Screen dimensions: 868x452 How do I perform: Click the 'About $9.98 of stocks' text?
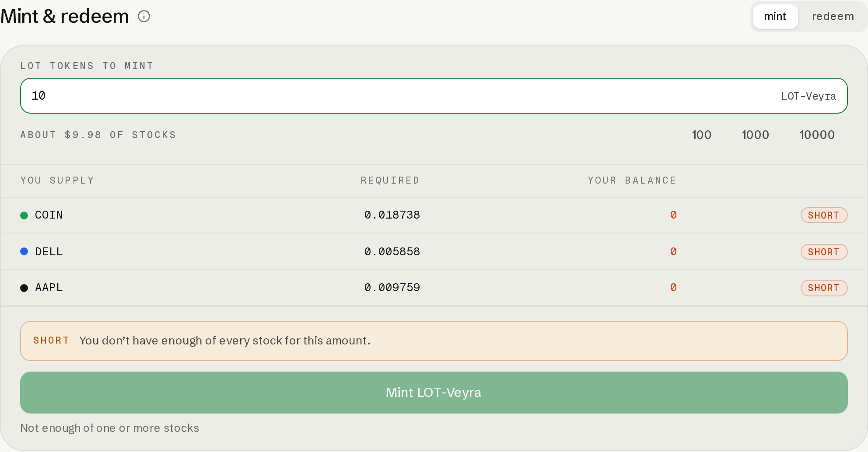[98, 135]
